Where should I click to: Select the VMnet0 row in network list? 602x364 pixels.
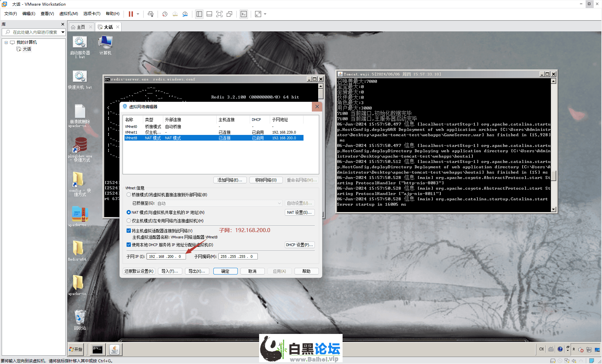[214, 127]
